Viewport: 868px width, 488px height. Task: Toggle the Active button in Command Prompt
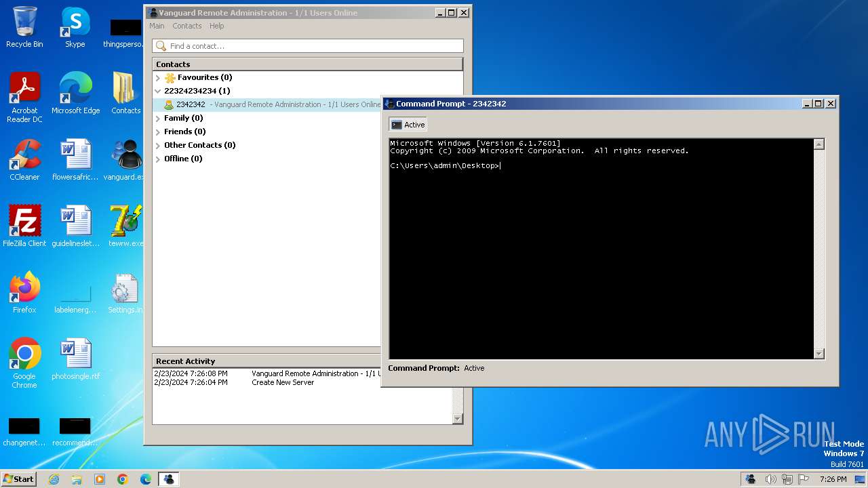(x=408, y=125)
